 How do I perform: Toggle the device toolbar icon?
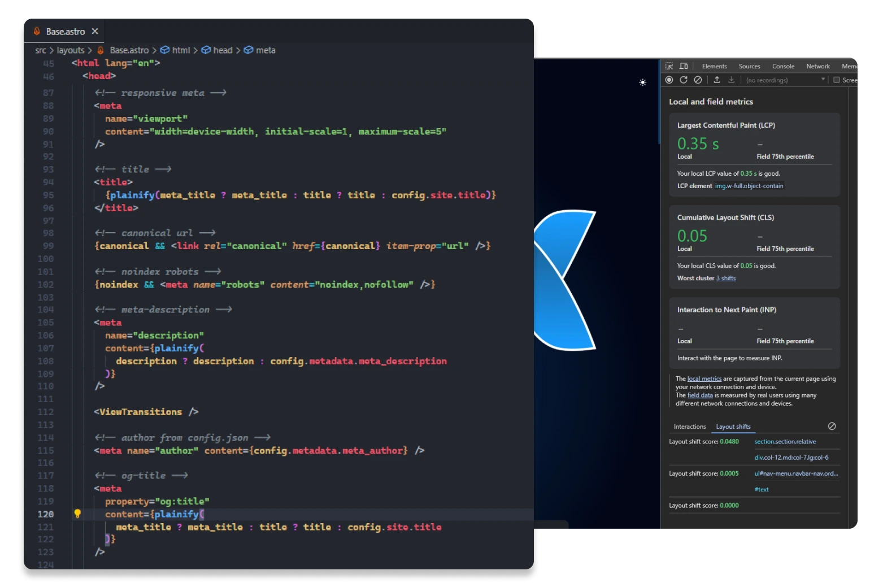pos(684,66)
